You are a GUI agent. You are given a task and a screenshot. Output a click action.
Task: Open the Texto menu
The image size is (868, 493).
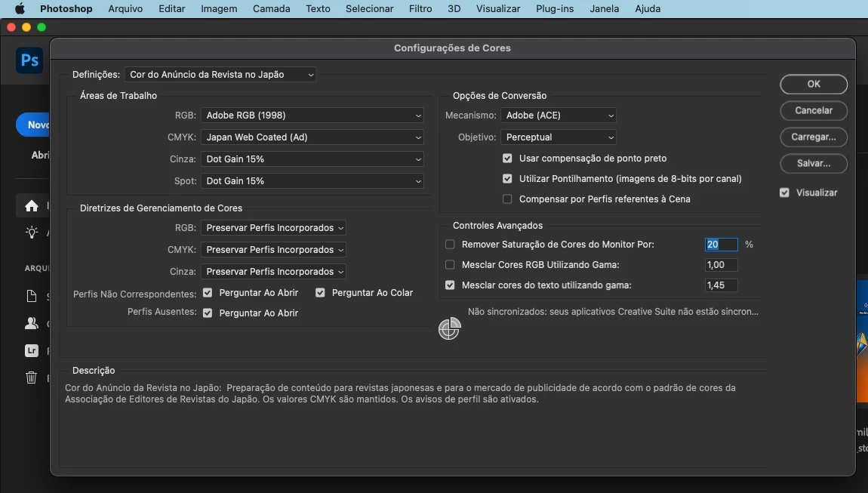[318, 9]
